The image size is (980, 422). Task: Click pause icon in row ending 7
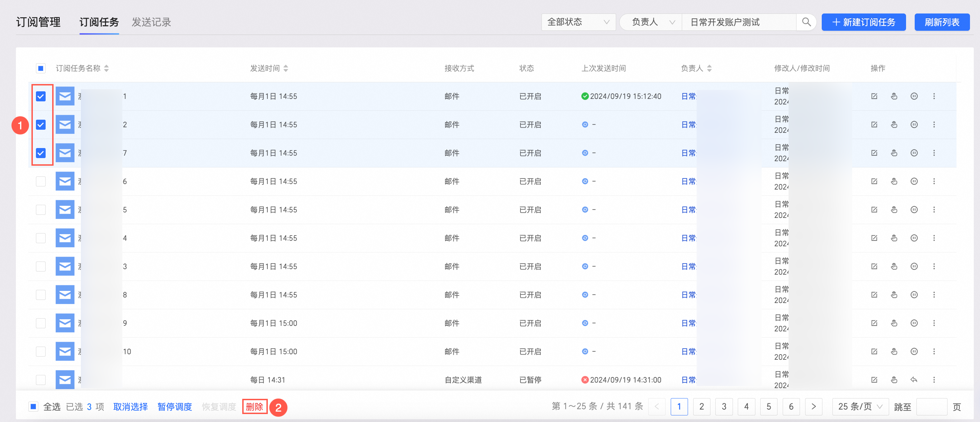pos(914,153)
